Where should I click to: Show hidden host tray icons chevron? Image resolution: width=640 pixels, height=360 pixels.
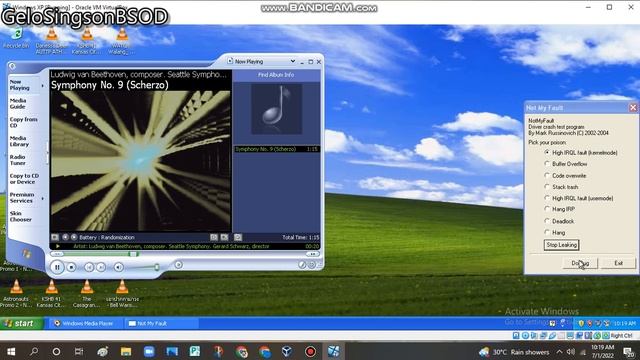tap(559, 352)
